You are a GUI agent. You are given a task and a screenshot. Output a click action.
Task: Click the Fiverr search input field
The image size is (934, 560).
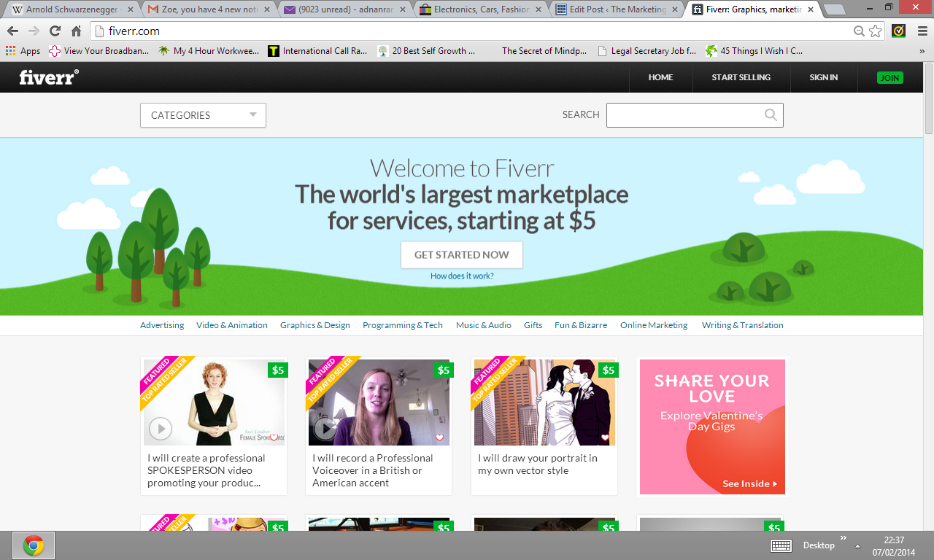click(695, 115)
